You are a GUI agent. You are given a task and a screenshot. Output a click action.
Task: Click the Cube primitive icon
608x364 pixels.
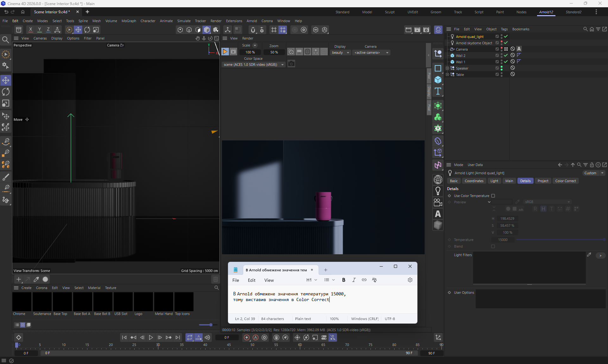(x=438, y=80)
